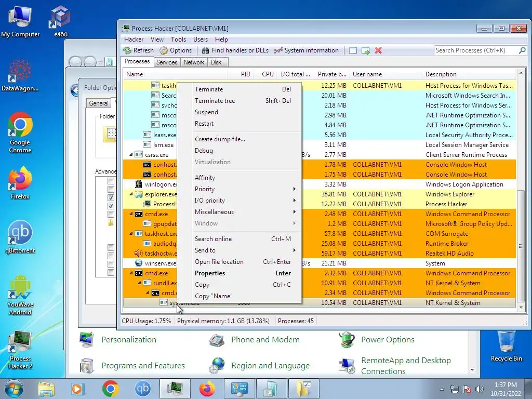Click Chrome icon in taskbar
This screenshot has height=399, width=532.
point(110,389)
